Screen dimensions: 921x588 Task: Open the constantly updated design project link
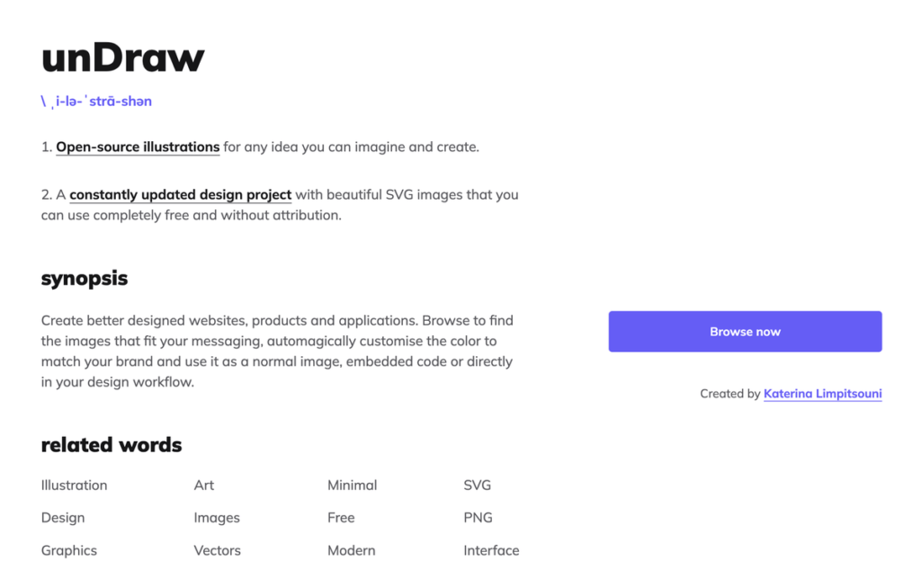[180, 194]
